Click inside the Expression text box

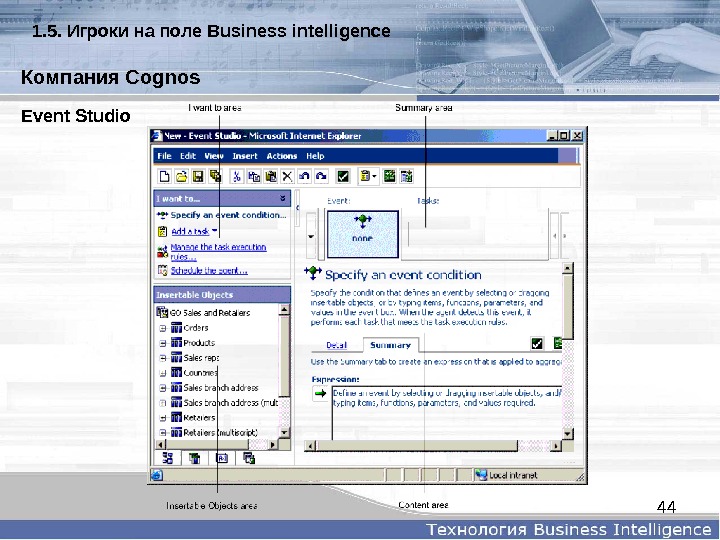[x=447, y=413]
